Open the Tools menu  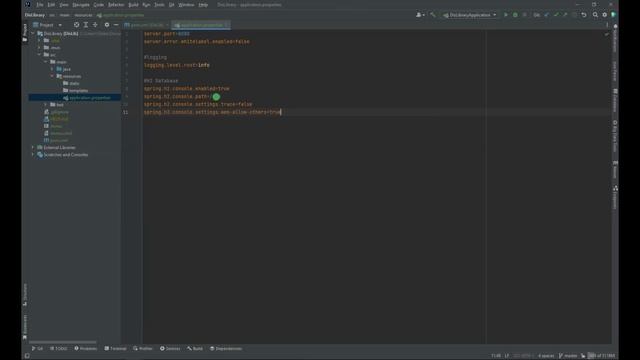tap(159, 5)
